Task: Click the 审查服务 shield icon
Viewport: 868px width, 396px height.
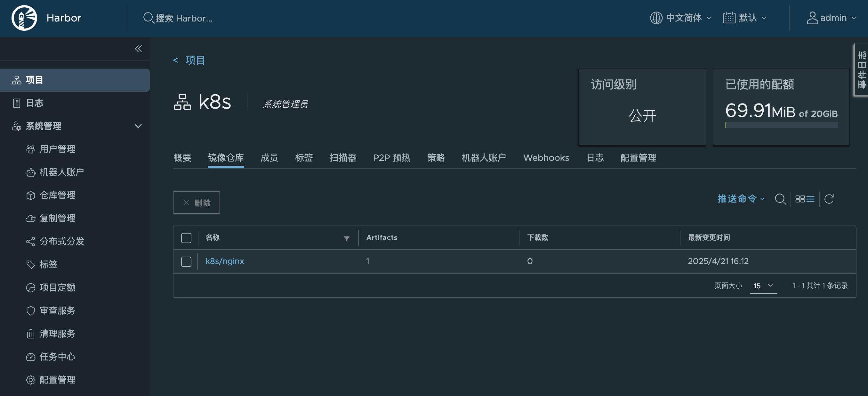Action: point(31,311)
